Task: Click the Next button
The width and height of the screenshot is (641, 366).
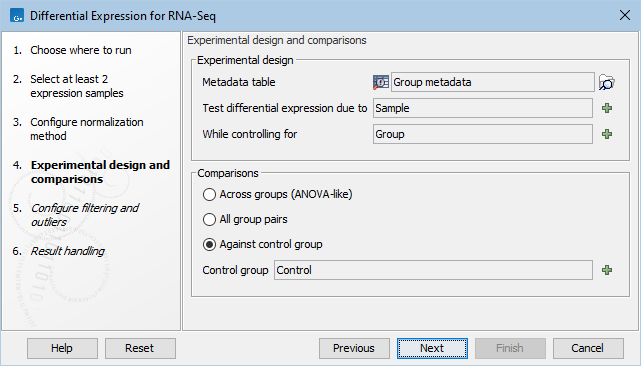Action: coord(432,348)
